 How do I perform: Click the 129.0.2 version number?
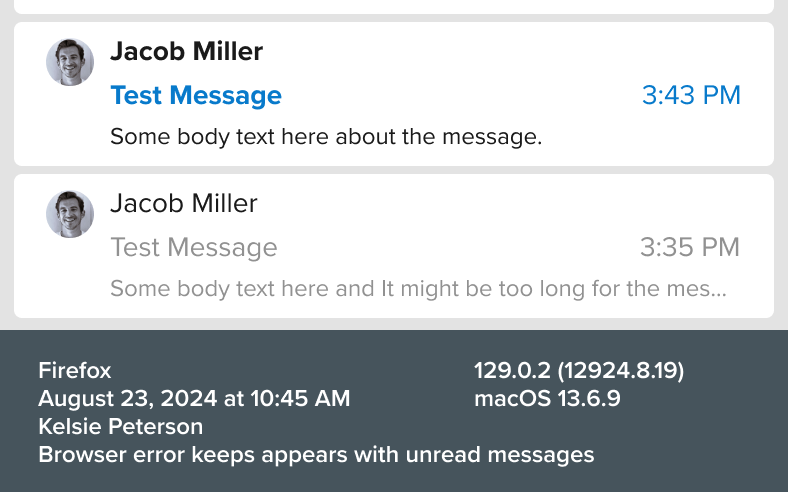pos(579,371)
